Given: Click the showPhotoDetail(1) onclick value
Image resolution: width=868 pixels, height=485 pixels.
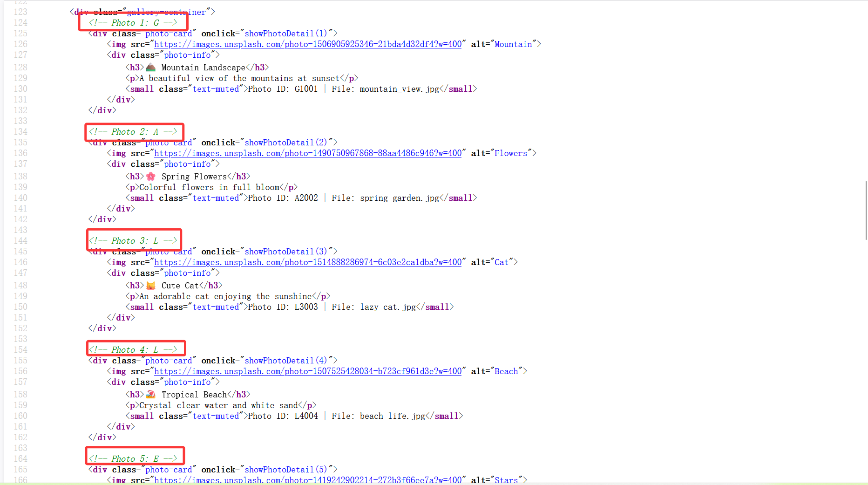Looking at the screenshot, I should [286, 34].
